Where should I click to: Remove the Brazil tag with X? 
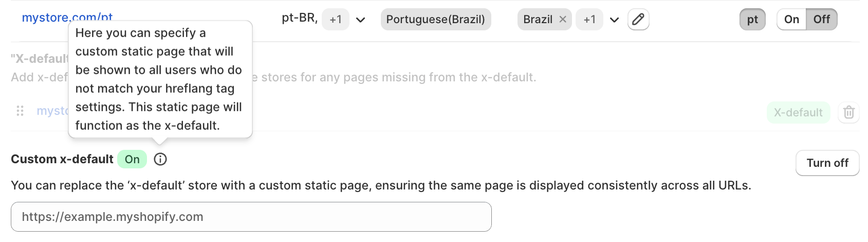[x=563, y=20]
